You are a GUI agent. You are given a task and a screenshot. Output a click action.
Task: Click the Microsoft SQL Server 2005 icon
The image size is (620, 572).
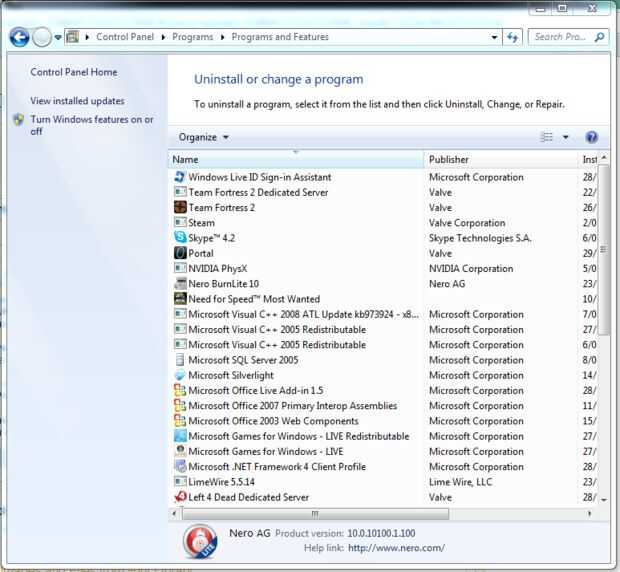click(180, 360)
